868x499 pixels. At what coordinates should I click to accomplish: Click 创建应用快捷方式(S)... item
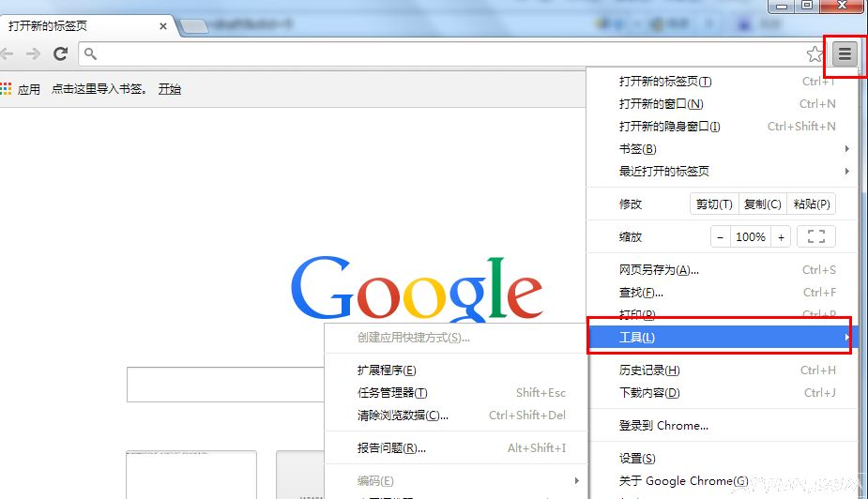(455, 338)
